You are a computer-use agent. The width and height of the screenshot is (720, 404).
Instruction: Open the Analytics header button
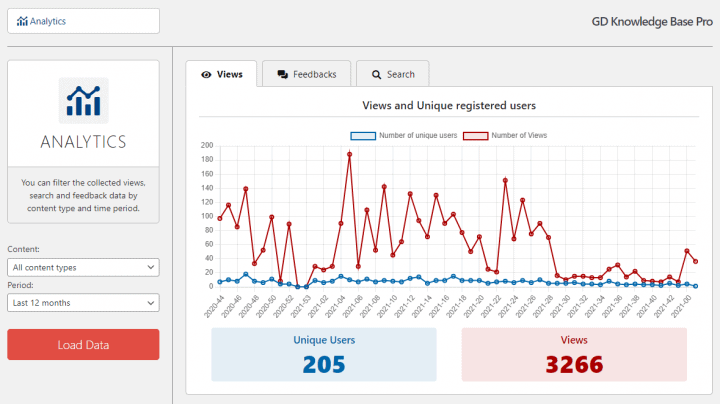click(x=84, y=21)
